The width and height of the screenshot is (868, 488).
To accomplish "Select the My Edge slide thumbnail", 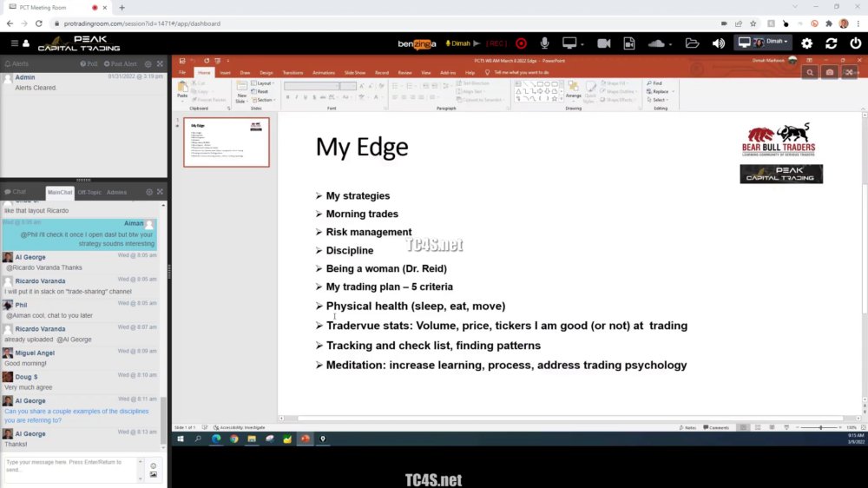I will coord(227,142).
